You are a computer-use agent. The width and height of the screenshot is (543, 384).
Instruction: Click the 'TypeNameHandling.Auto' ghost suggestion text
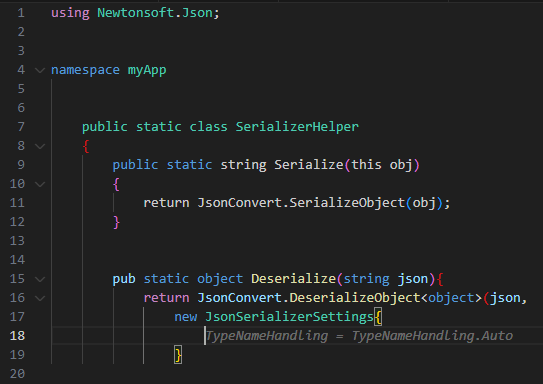(432, 336)
